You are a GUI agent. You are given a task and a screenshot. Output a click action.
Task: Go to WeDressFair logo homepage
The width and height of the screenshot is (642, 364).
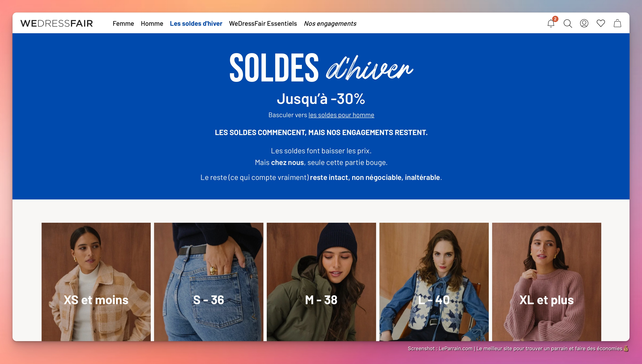coord(57,23)
